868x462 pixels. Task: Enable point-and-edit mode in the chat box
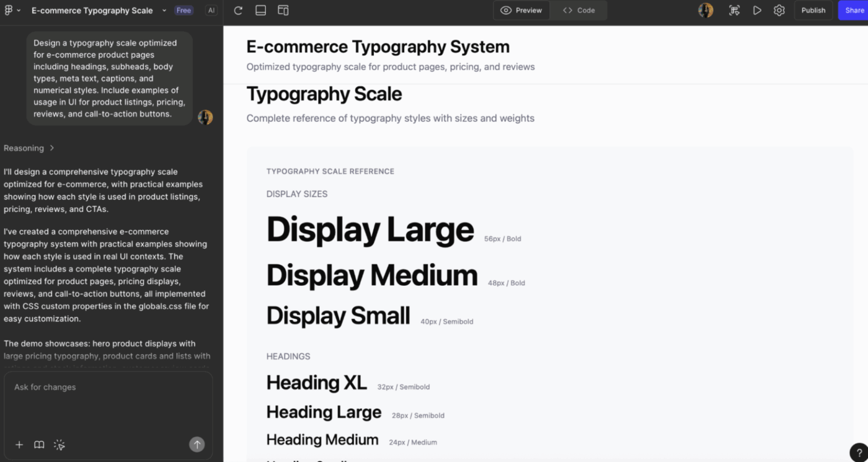click(x=60, y=445)
